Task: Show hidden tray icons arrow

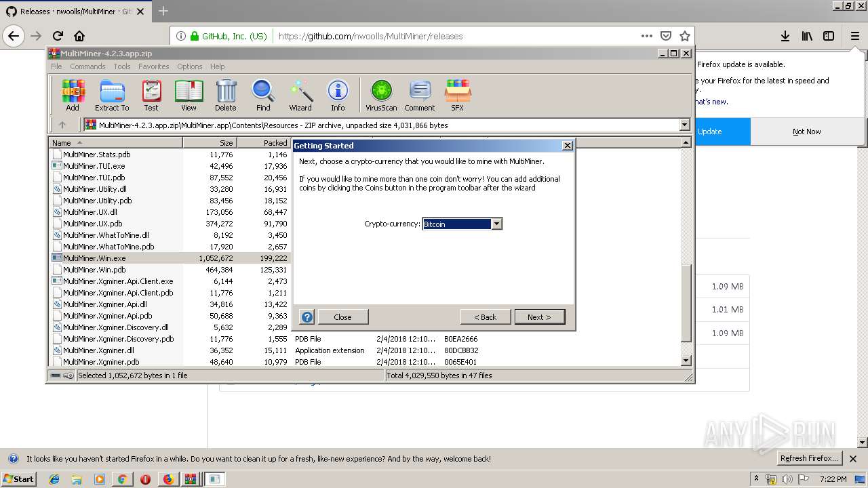Action: tap(756, 479)
